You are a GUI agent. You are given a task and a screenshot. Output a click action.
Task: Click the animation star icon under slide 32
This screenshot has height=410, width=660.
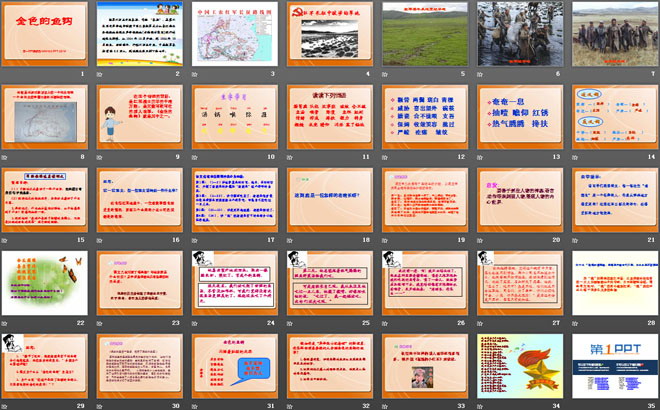[290, 406]
